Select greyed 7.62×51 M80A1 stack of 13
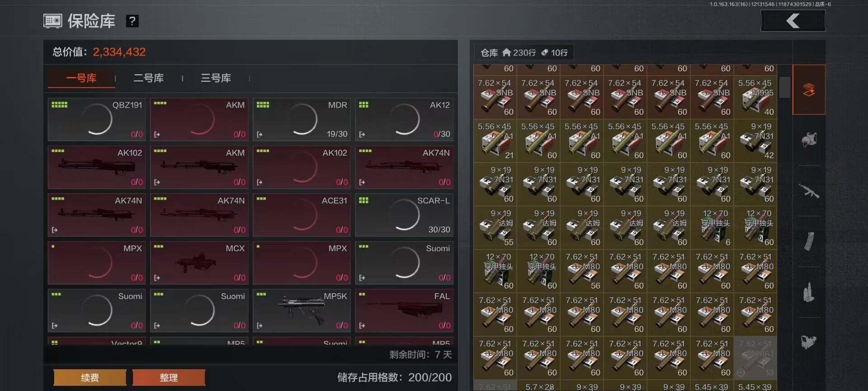This screenshot has height=391, width=868. click(755, 358)
